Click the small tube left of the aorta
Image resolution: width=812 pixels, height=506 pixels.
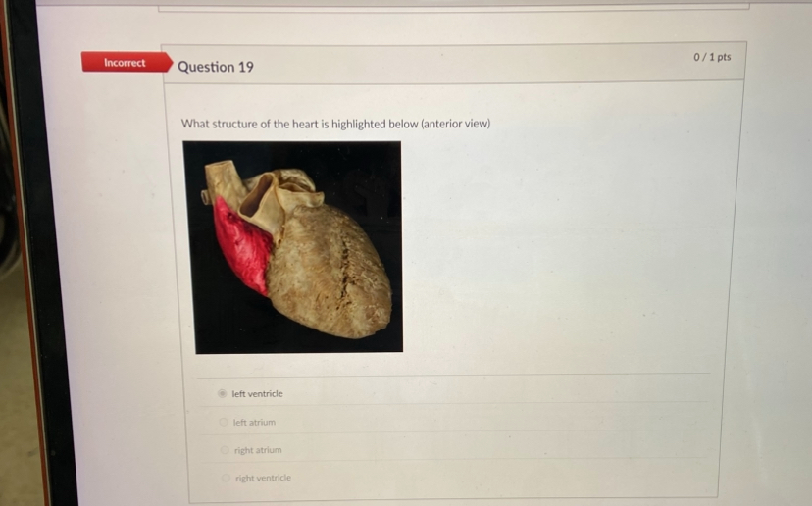click(x=206, y=197)
